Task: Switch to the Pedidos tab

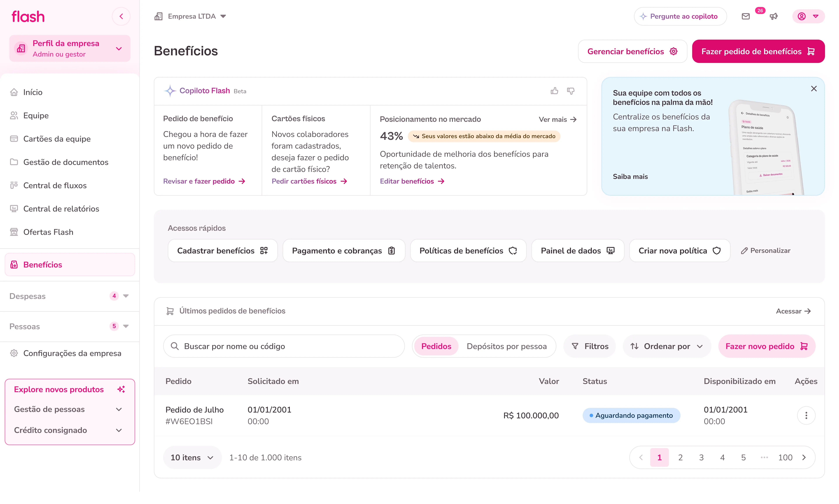Action: pyautogui.click(x=436, y=346)
